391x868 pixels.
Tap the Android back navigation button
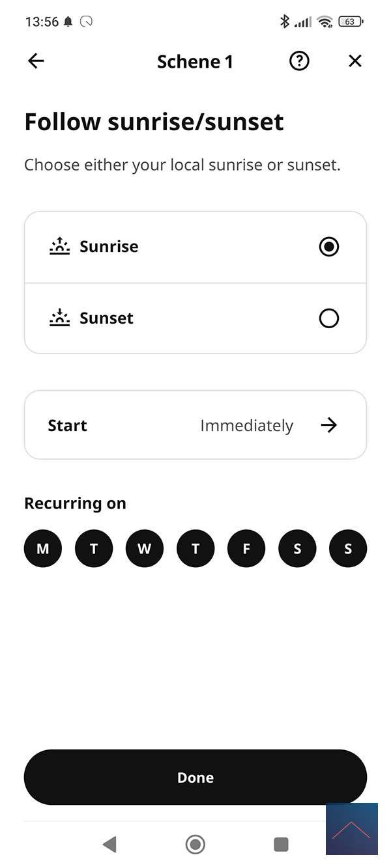(x=109, y=845)
